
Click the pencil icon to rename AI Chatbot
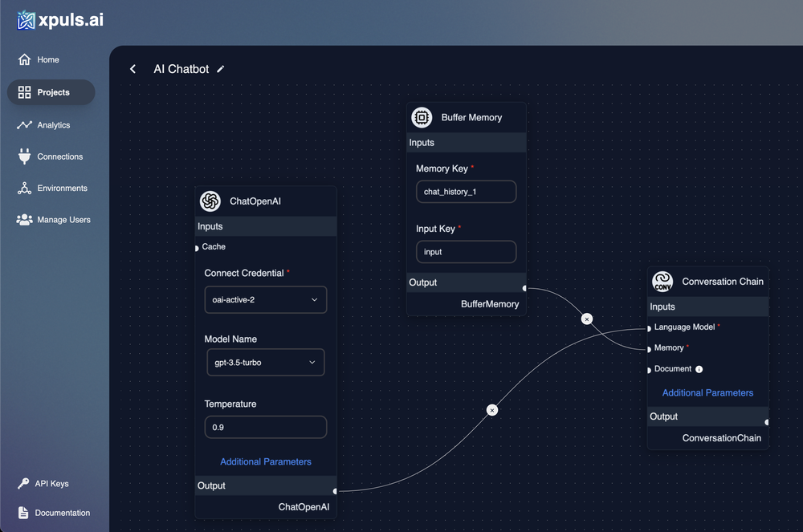(x=221, y=69)
